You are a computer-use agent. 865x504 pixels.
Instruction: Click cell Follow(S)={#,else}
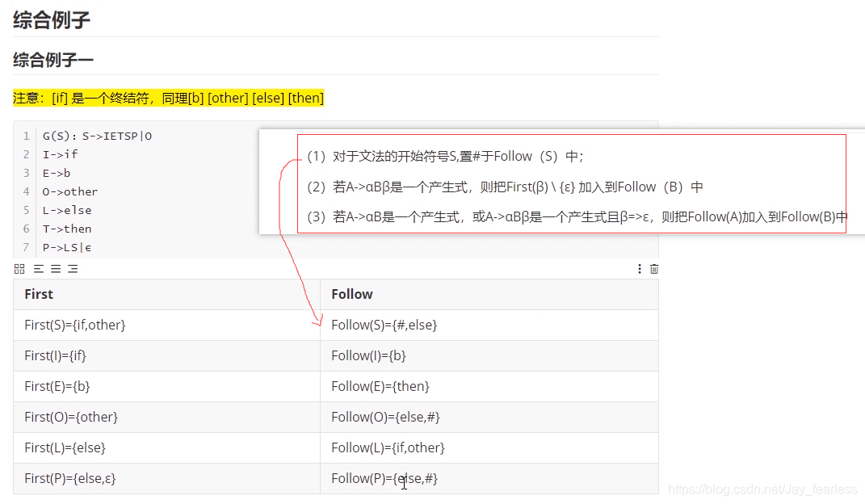click(x=489, y=325)
